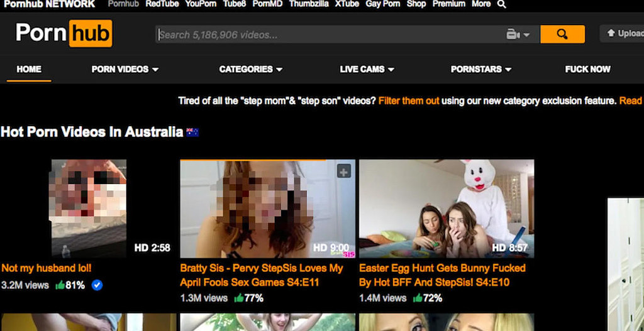Viewport: 644px width, 331px height.
Task: Expand the Categories dropdown menu
Action: [250, 69]
